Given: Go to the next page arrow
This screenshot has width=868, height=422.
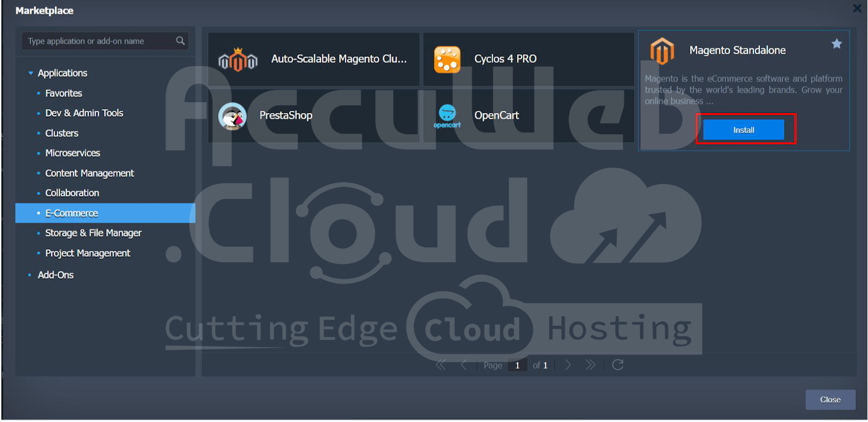Looking at the screenshot, I should tap(568, 365).
